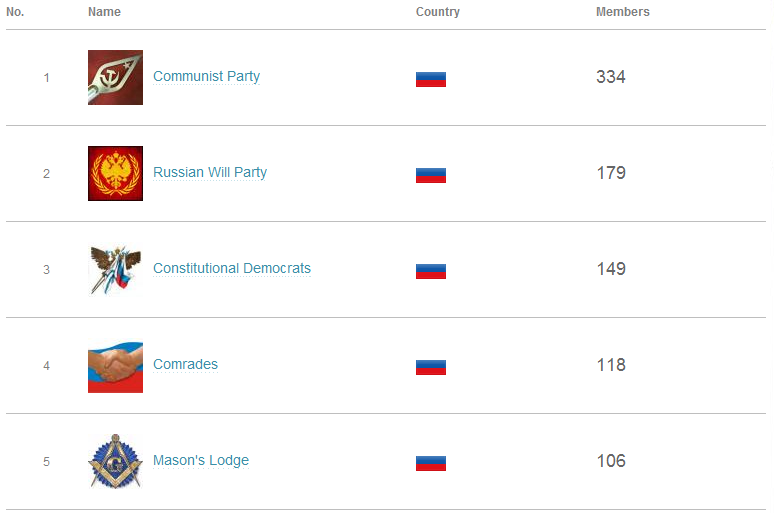Click the Russian flag beside Communist Party
The image size is (774, 513).
pos(431,79)
